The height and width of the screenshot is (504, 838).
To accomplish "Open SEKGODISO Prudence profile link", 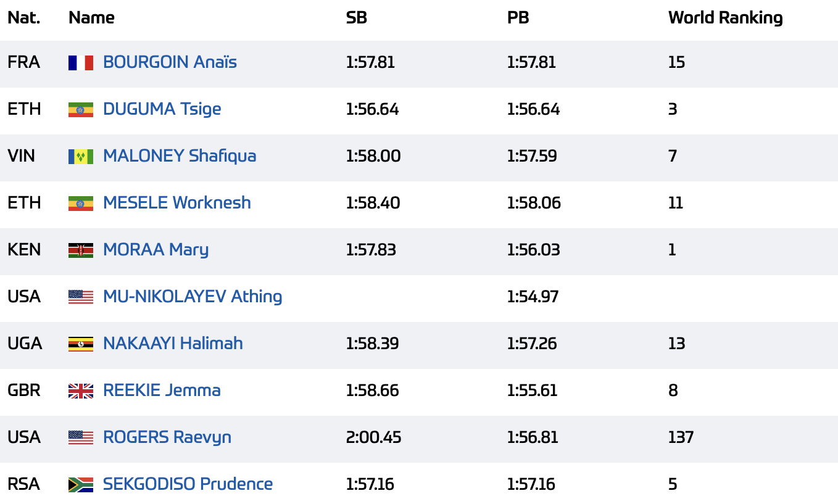I will point(188,484).
